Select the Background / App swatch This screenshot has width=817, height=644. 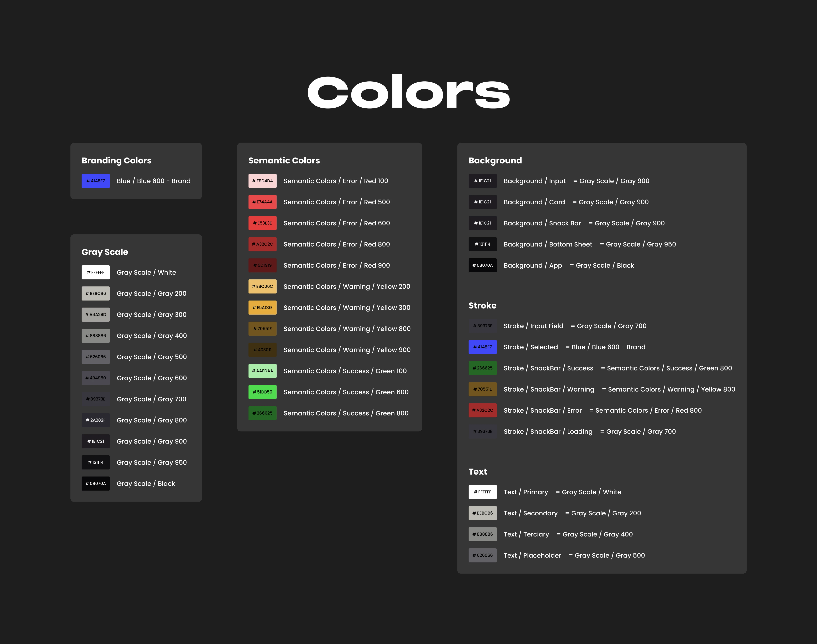tap(483, 265)
